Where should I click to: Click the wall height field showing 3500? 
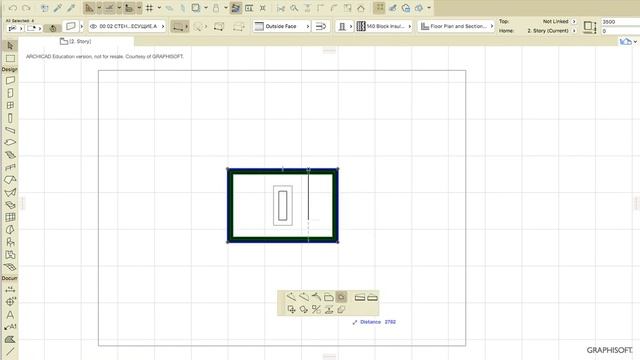(620, 22)
